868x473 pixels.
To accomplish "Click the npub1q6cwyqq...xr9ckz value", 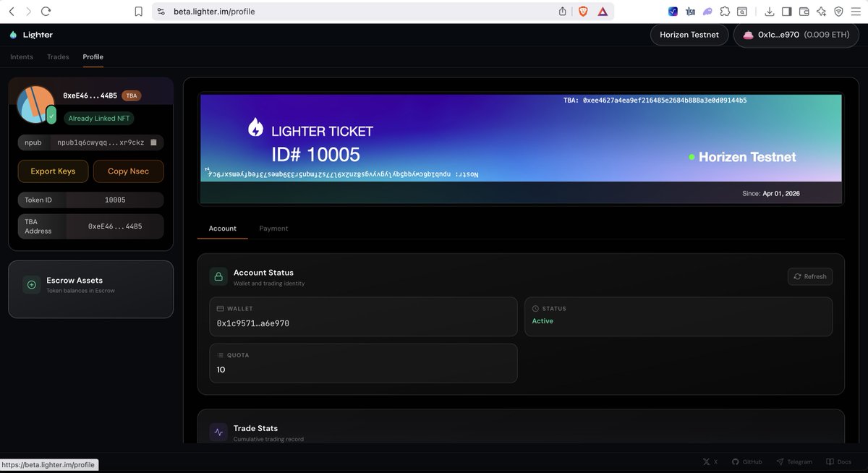I will tap(101, 142).
